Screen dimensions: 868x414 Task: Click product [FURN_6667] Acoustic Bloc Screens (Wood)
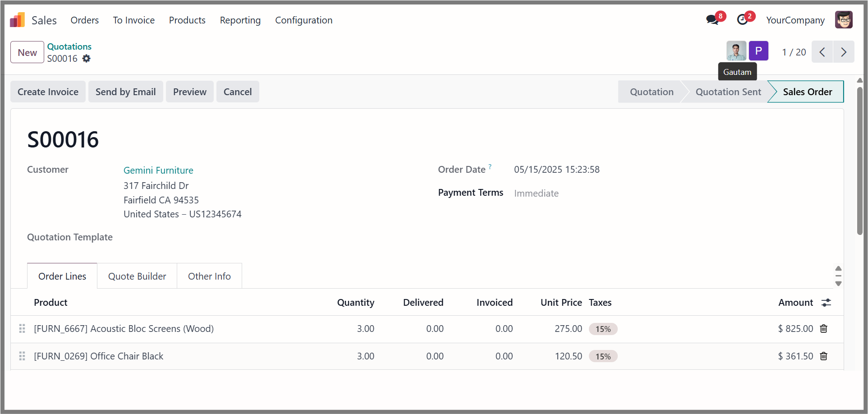(x=124, y=329)
